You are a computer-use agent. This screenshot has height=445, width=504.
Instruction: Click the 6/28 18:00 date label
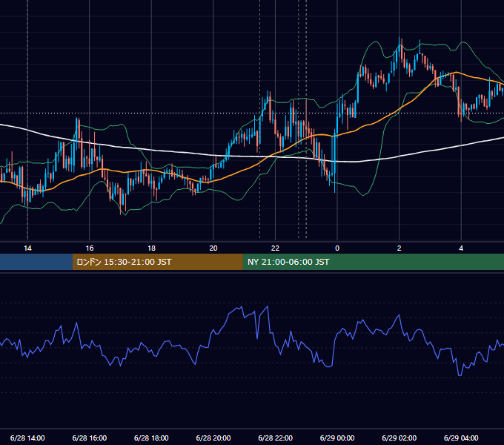coord(151,438)
